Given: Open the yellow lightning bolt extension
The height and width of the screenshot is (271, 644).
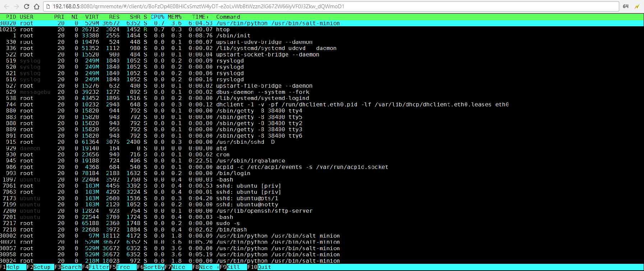Looking at the screenshot, I should [x=637, y=6].
